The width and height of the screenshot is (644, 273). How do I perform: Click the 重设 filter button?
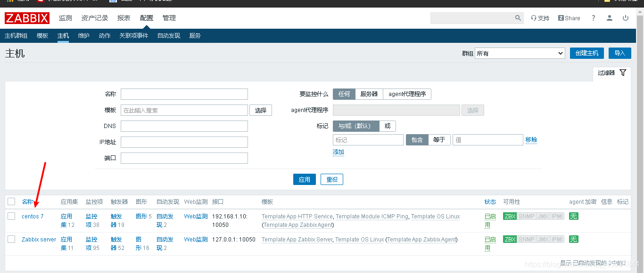click(332, 179)
